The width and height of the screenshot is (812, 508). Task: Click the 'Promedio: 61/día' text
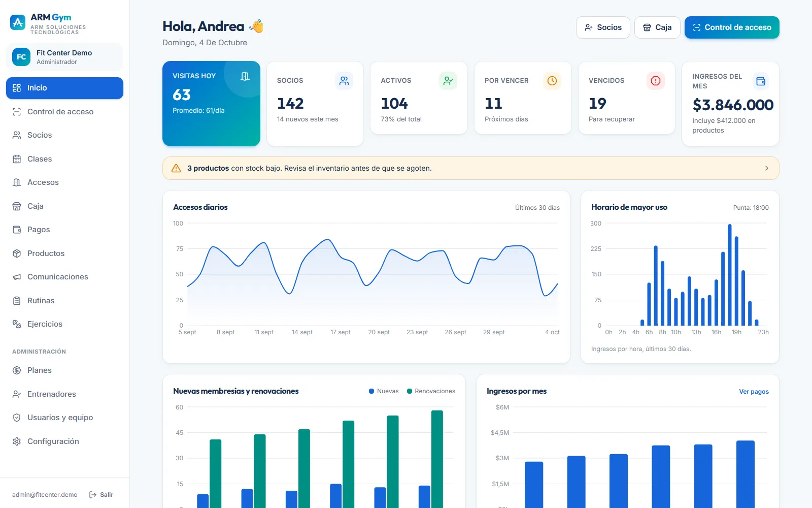198,111
